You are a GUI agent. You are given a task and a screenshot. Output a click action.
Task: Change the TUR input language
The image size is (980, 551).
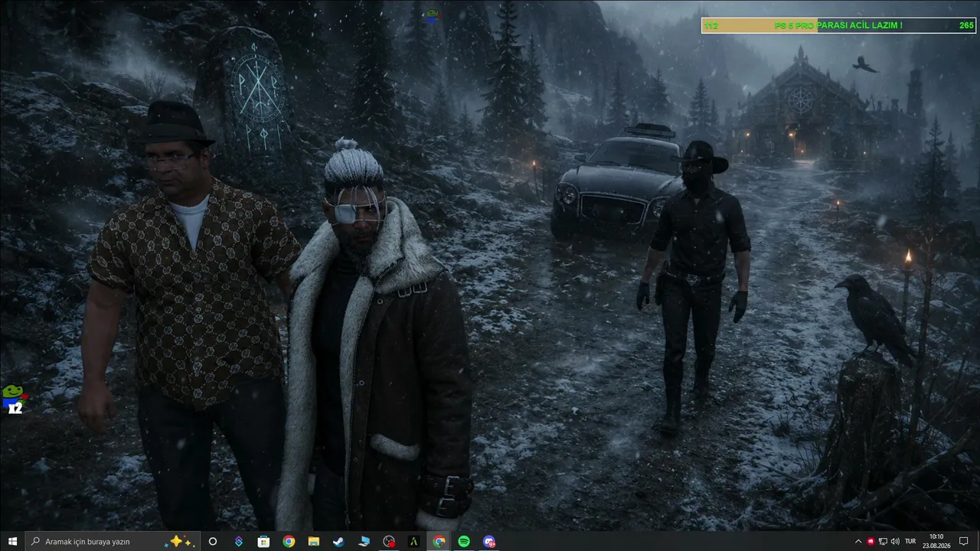coord(910,541)
